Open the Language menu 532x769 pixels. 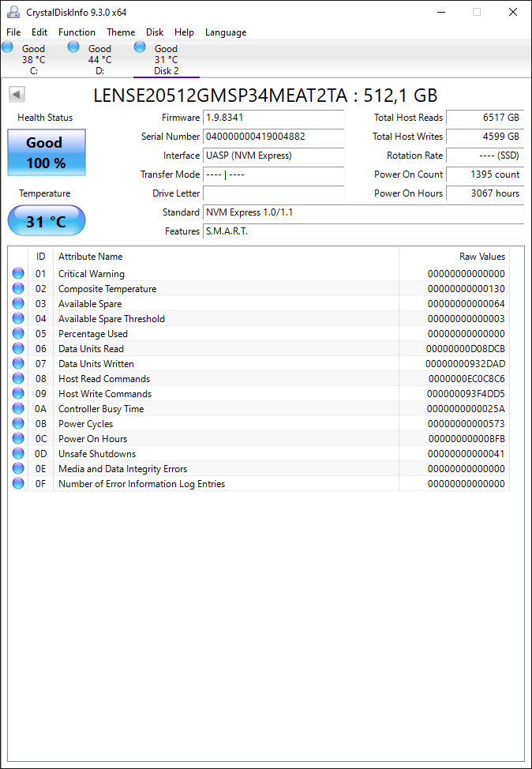226,32
